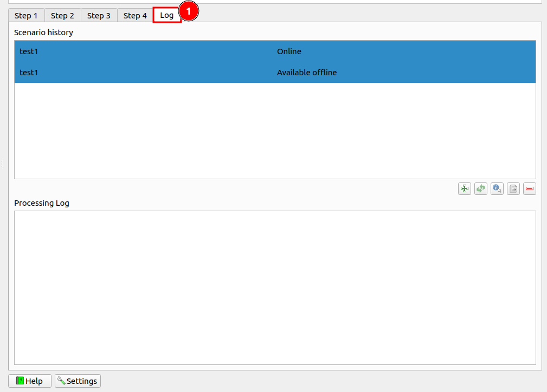Click the Available offline status cell
Viewport: 547px width, 392px height.
coord(307,73)
